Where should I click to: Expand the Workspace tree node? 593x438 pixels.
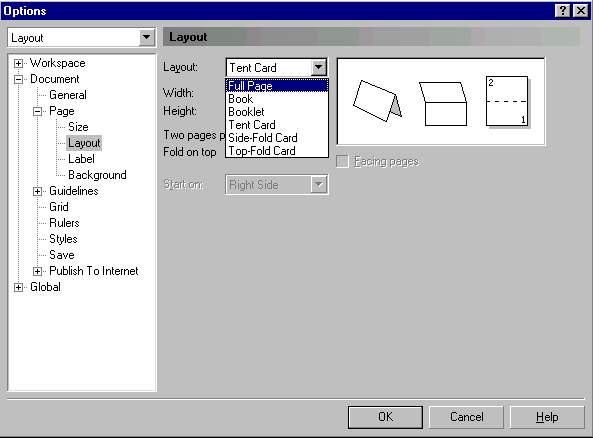[18, 63]
